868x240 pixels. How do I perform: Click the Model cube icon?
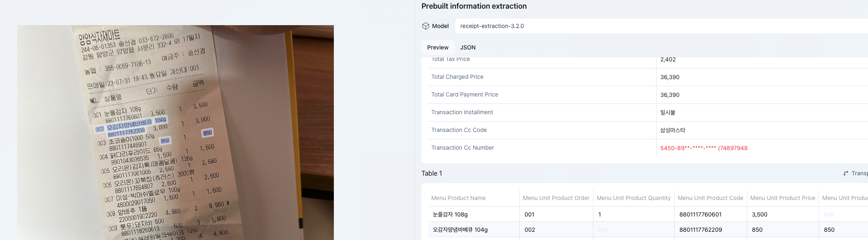pos(426,26)
